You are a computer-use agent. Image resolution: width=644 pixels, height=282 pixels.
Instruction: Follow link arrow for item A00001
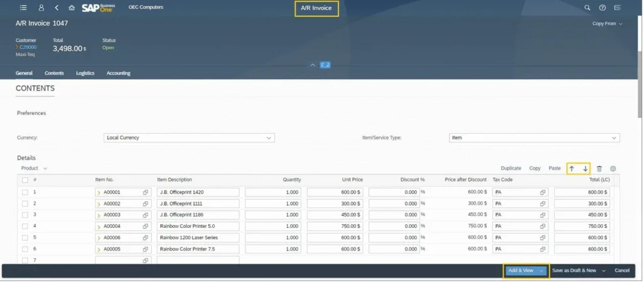(99, 192)
